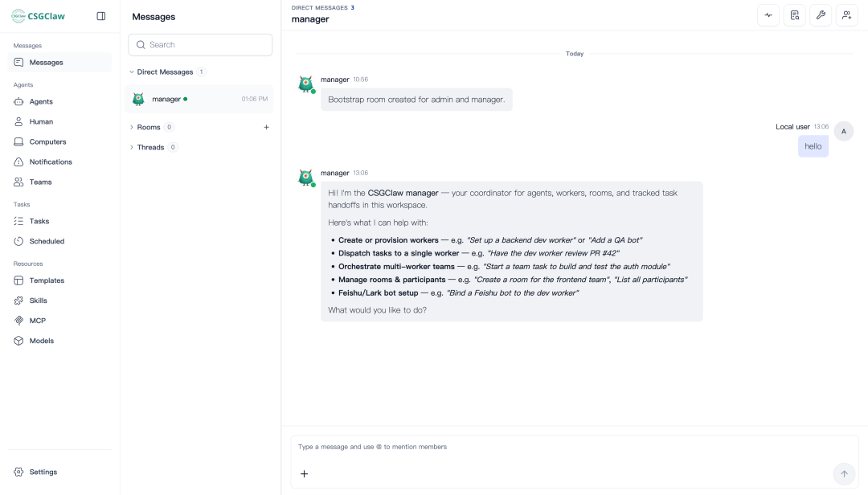Click the Search messages field
Screen dimensions: 868x495
200,45
